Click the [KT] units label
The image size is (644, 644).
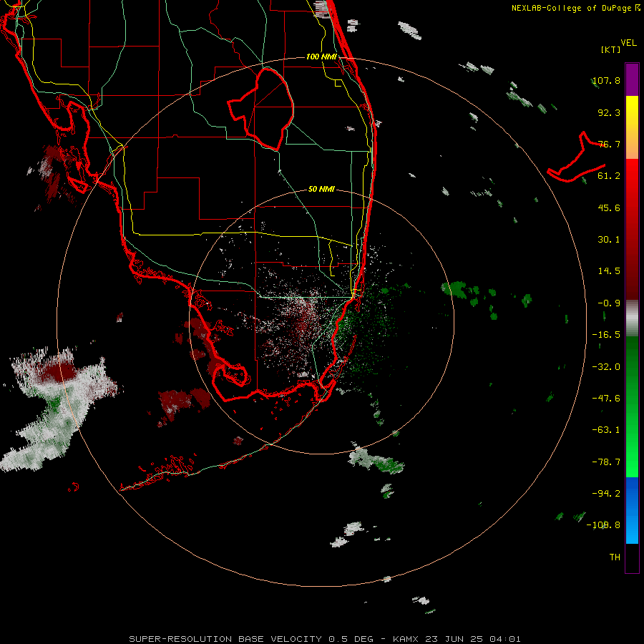click(x=611, y=49)
